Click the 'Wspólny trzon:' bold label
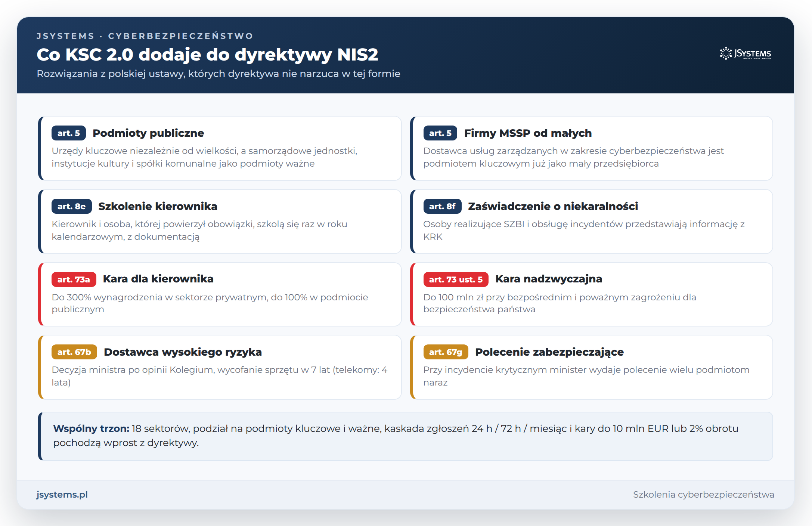 91,428
